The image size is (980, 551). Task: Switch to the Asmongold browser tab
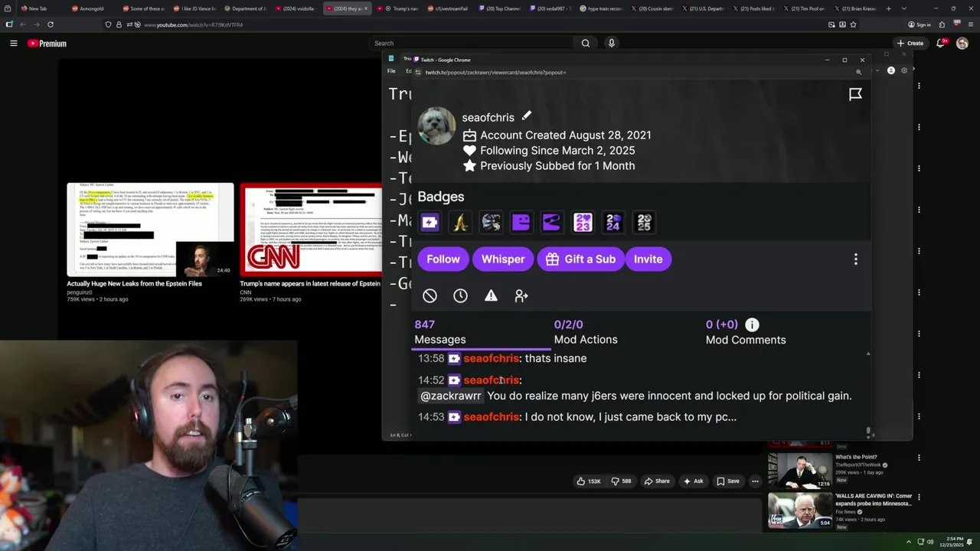(x=90, y=8)
